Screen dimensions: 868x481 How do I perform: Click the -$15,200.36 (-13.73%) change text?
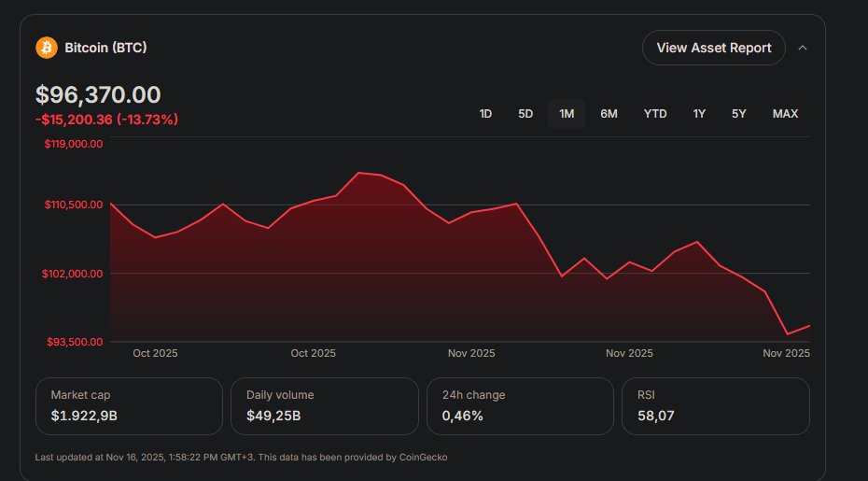pos(106,120)
